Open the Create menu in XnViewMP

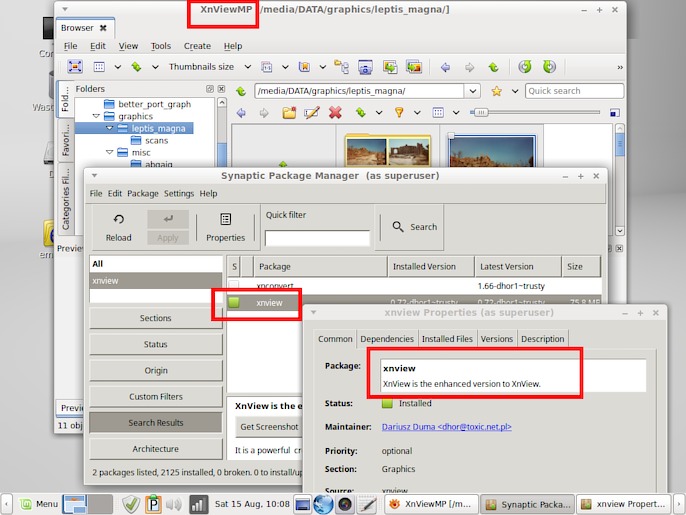pos(197,46)
